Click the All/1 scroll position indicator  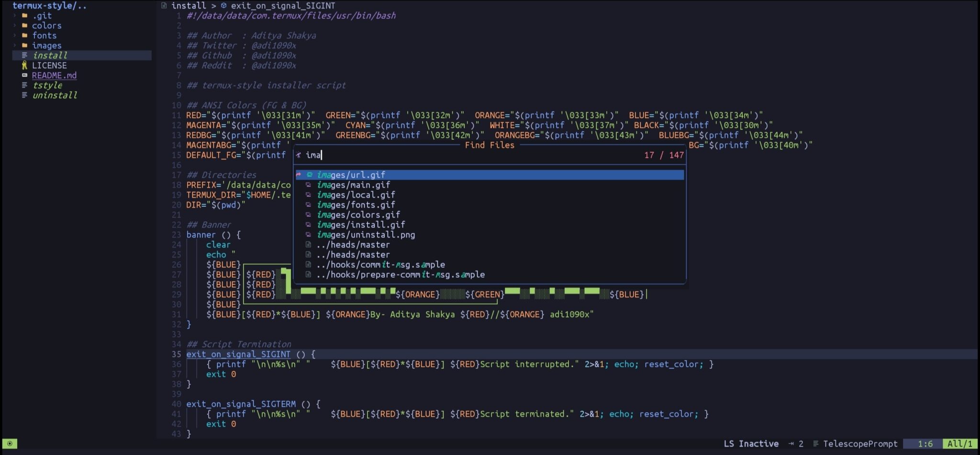click(959, 444)
